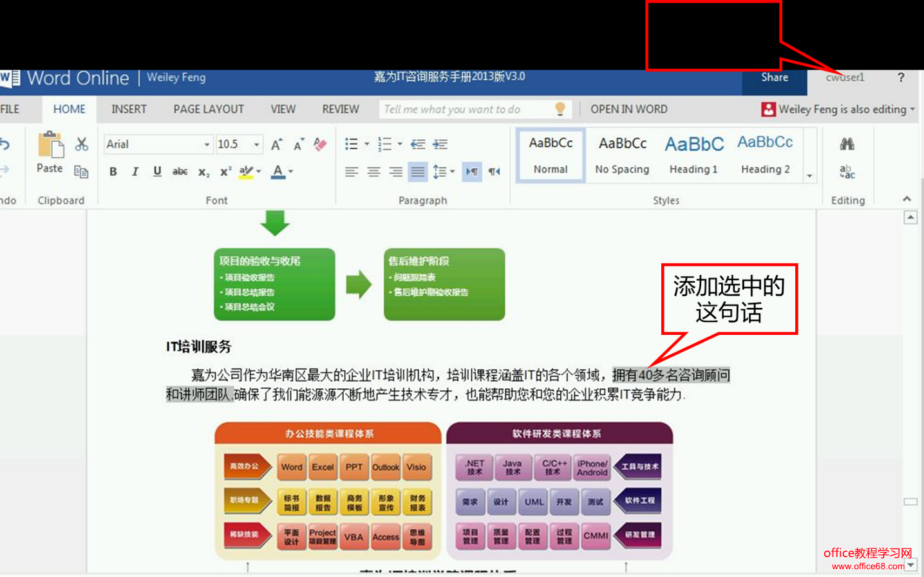Click the cwuser1 account name

(x=845, y=77)
